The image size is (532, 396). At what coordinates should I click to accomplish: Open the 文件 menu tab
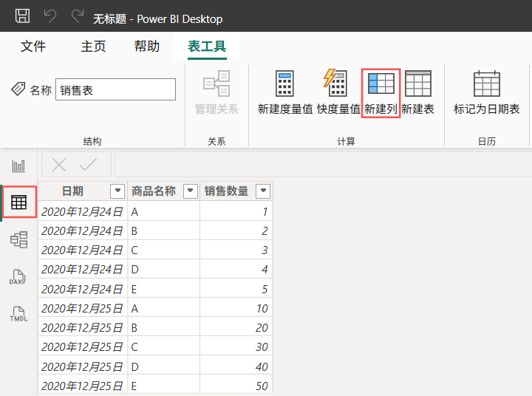(33, 46)
